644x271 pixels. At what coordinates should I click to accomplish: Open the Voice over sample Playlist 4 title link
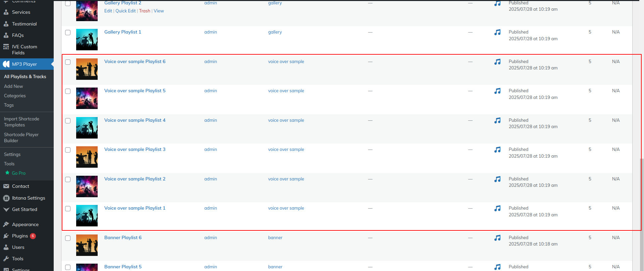135,120
